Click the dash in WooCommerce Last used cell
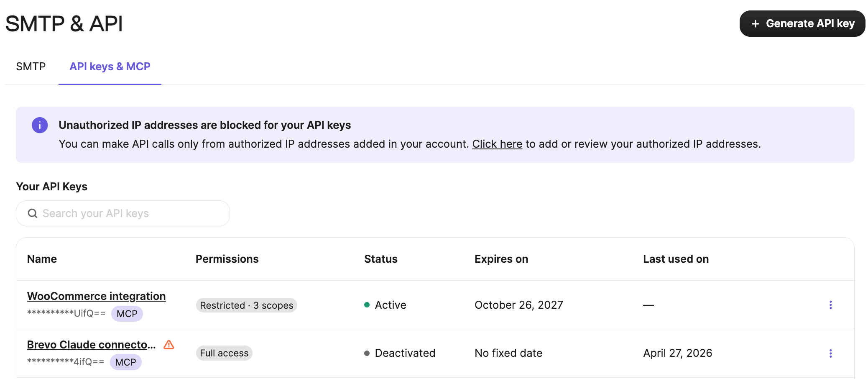 point(648,305)
